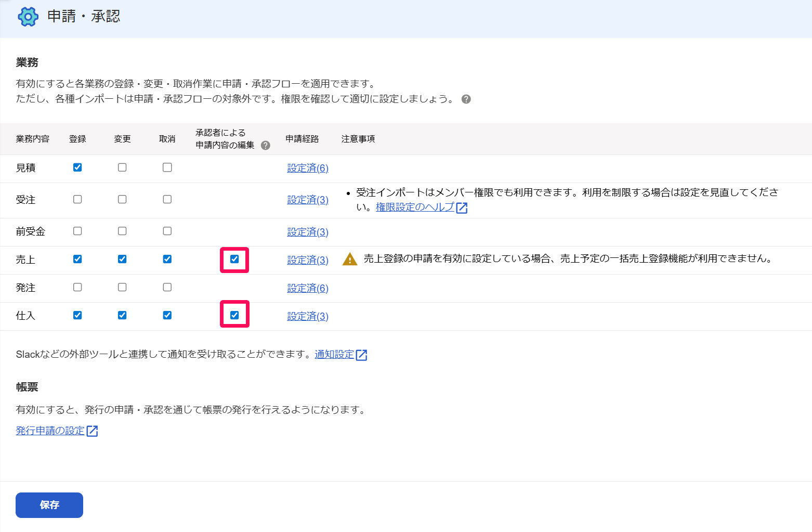Toggle 登録 checkbox for 売上

tap(77, 259)
